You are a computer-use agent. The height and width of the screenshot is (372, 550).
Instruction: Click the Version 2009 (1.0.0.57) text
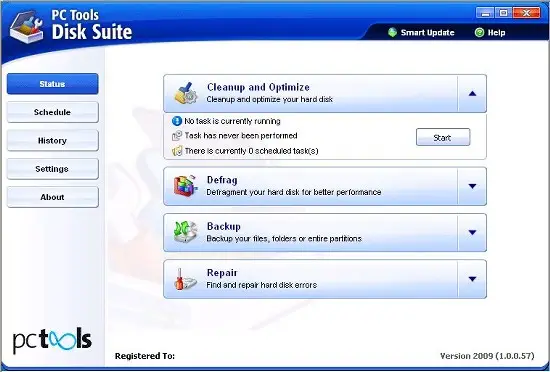(x=487, y=356)
